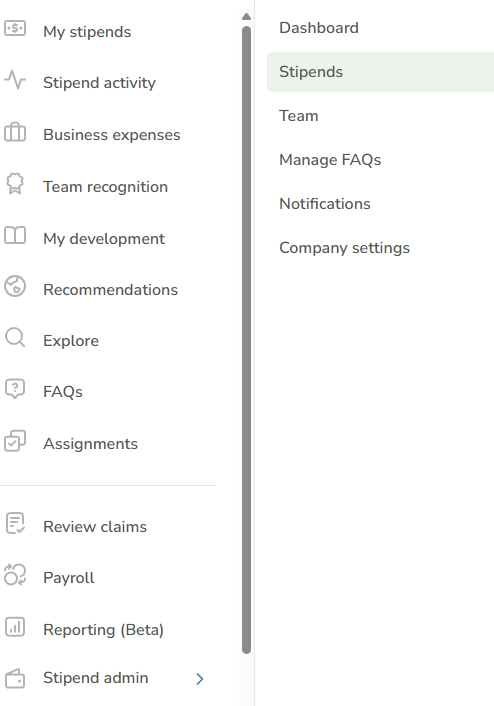This screenshot has height=706, width=494.
Task: Click the Team recognition award icon
Action: pyautogui.click(x=15, y=184)
